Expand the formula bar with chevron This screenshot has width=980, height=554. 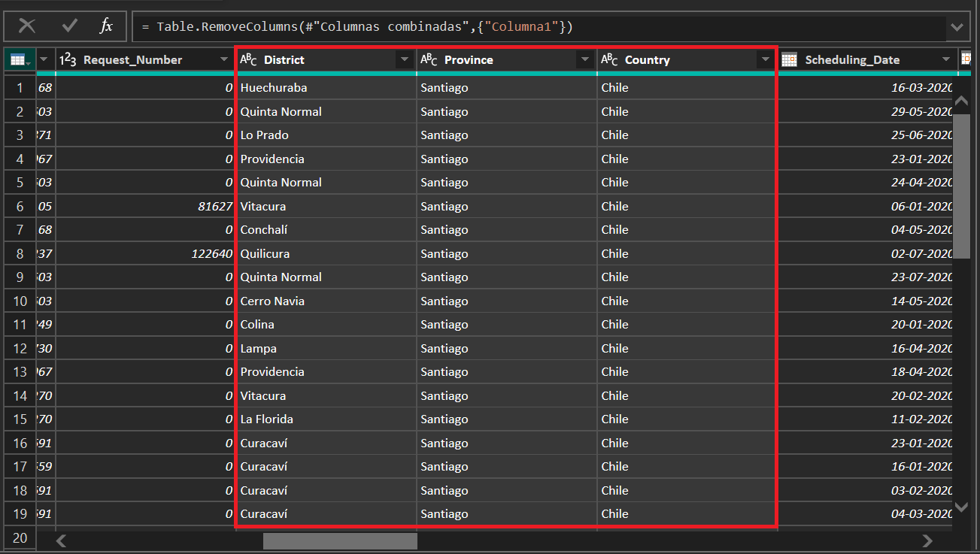tap(957, 27)
